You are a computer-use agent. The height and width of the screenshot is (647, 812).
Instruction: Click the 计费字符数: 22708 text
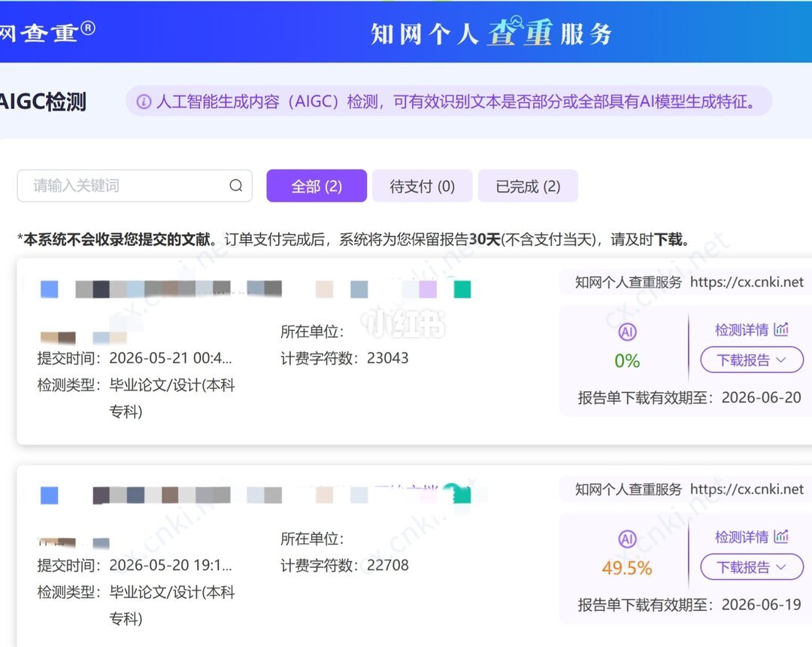pyautogui.click(x=344, y=565)
